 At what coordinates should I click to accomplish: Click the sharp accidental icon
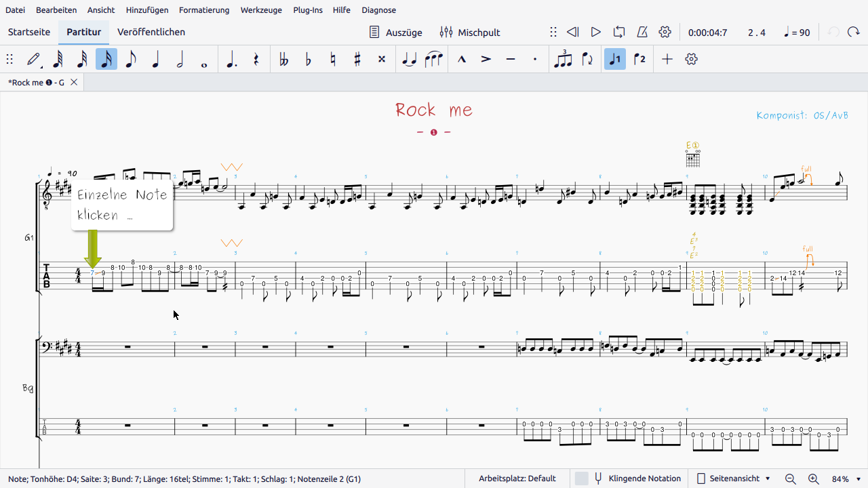357,60
